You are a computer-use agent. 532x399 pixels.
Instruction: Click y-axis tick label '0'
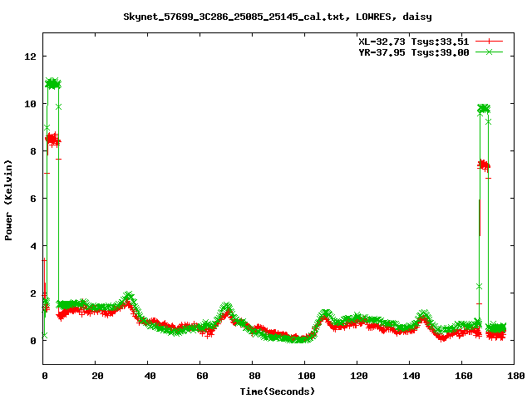[x=33, y=341]
